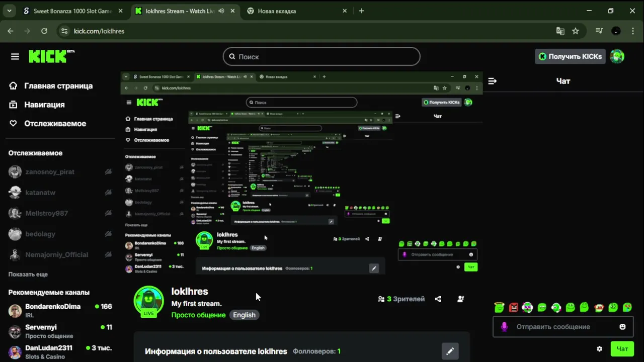Click the site information icon in address bar

[x=64, y=31]
